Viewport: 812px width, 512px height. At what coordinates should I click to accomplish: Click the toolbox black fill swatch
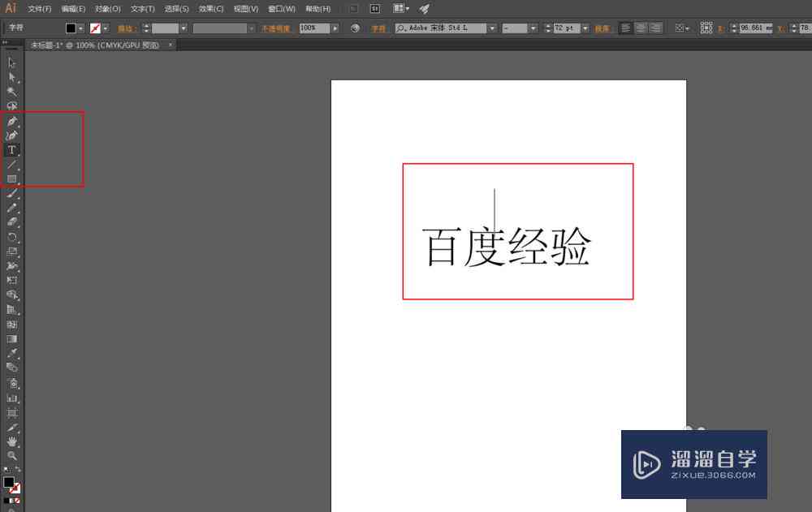8,482
